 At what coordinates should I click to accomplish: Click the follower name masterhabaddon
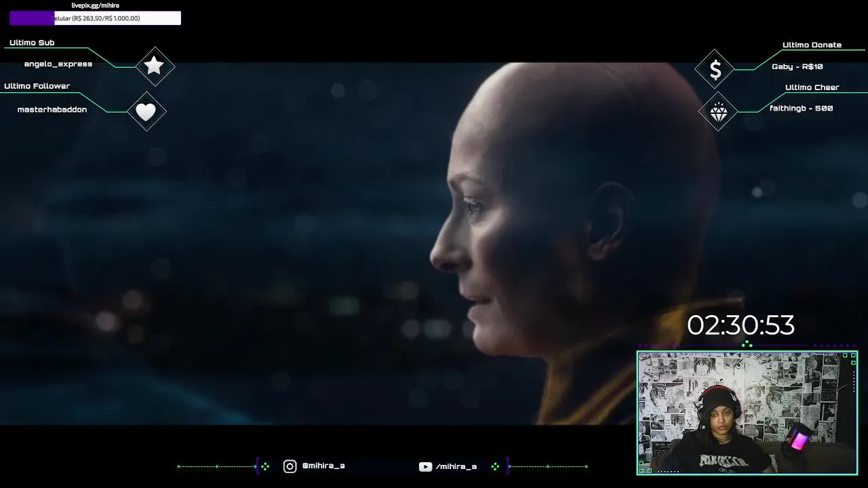point(52,110)
